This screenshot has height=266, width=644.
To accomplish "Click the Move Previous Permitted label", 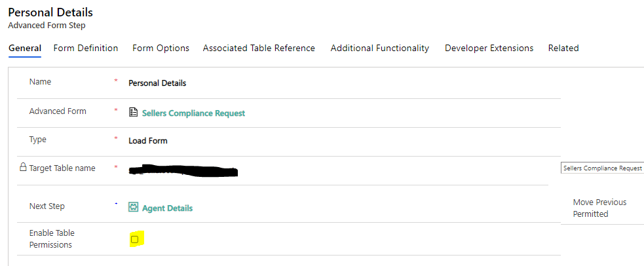I will click(x=599, y=208).
